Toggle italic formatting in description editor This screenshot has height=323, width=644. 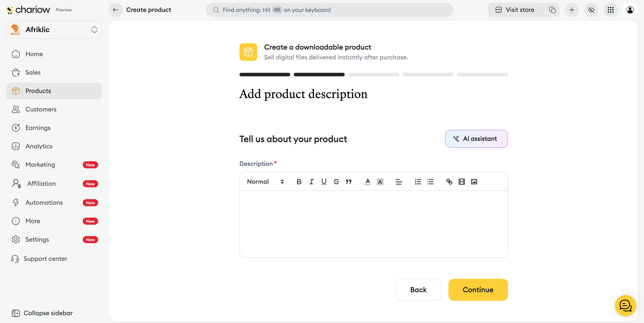(x=311, y=181)
